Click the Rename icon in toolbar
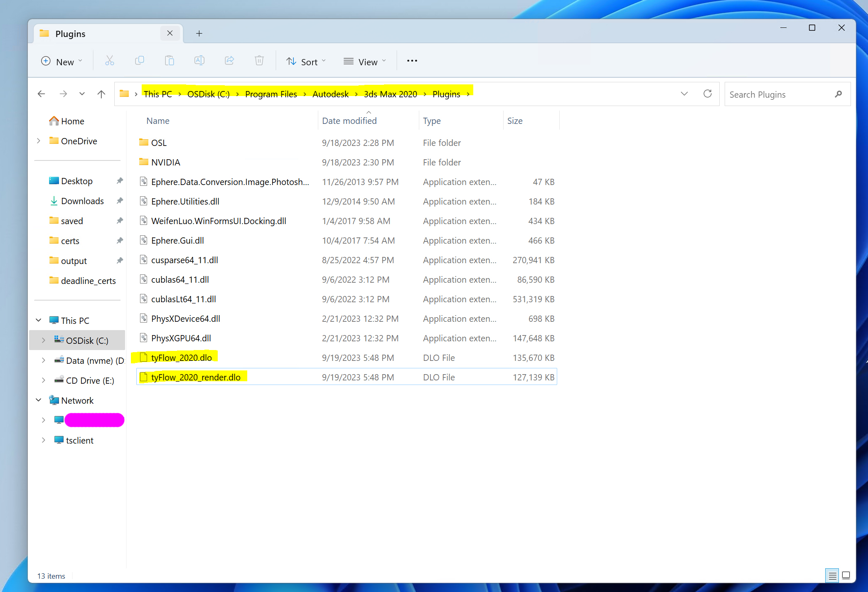868x592 pixels. [199, 61]
